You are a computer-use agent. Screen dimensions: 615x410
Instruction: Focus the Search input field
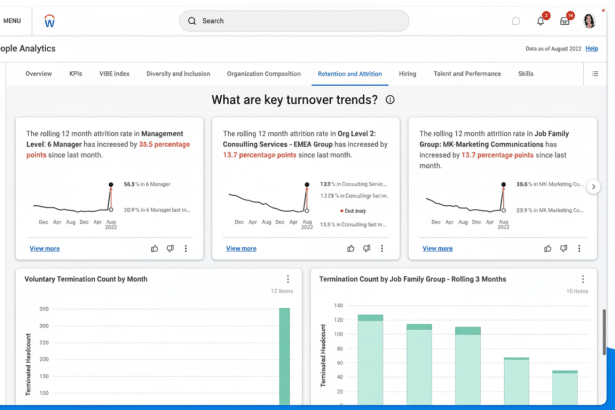click(x=294, y=21)
